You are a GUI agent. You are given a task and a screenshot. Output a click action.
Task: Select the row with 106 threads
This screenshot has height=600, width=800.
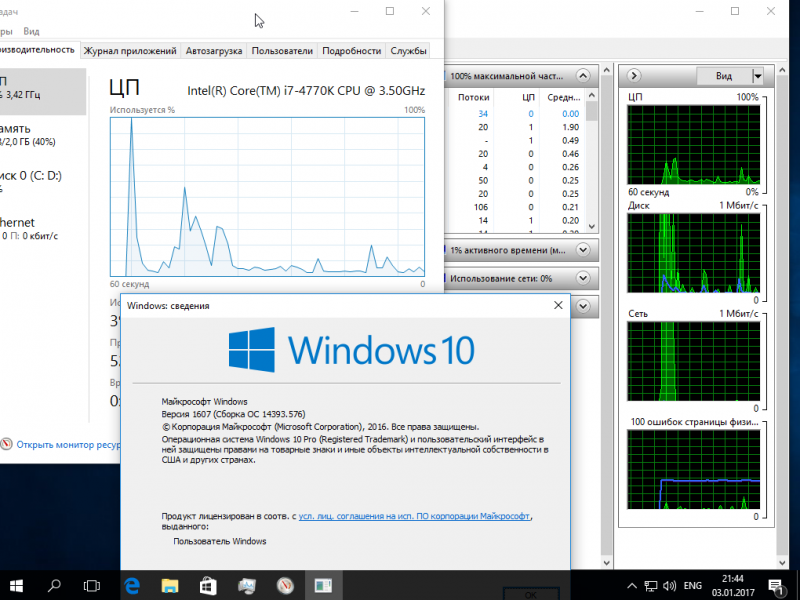(515, 207)
